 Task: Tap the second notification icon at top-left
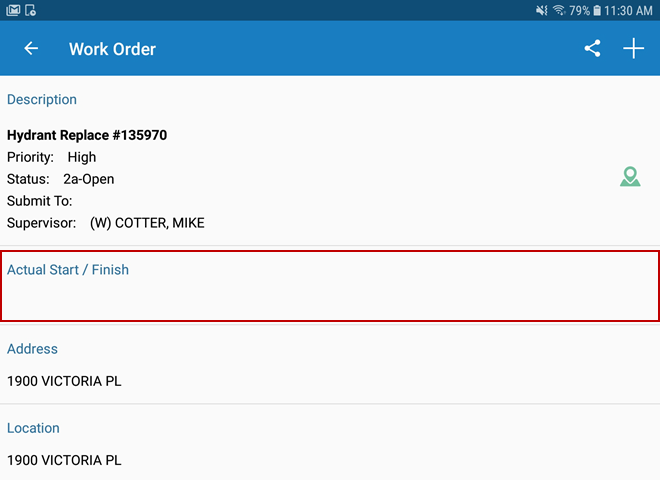[x=31, y=10]
